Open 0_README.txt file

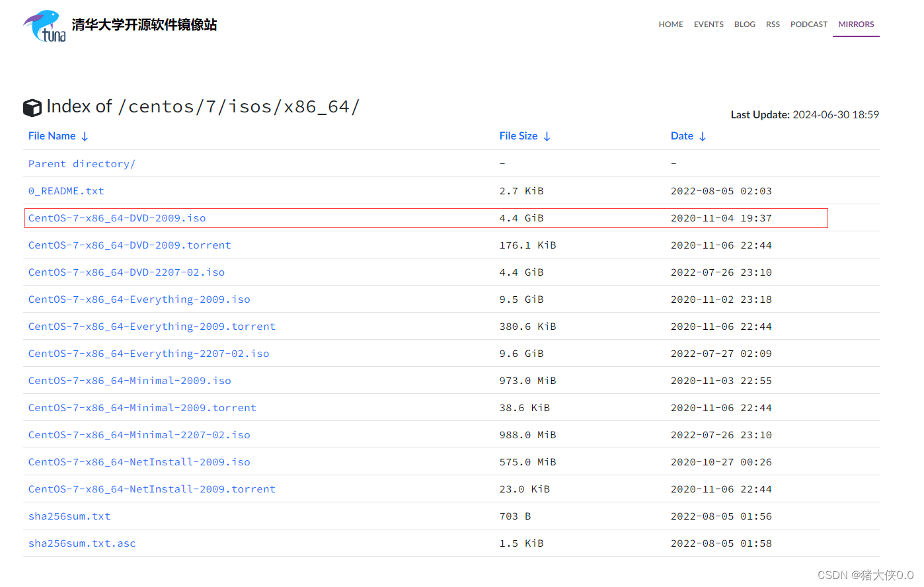coord(66,191)
